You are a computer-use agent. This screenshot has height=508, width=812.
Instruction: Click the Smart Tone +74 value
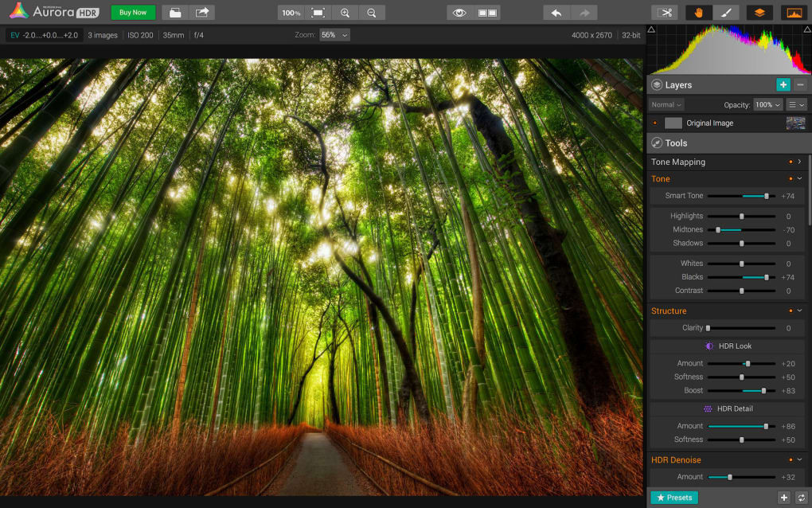[x=787, y=196]
